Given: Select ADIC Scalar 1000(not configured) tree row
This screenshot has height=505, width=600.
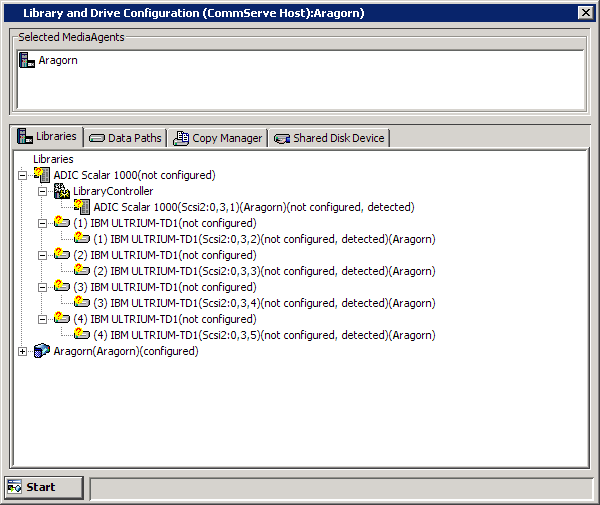Looking at the screenshot, I should click(x=134, y=175).
